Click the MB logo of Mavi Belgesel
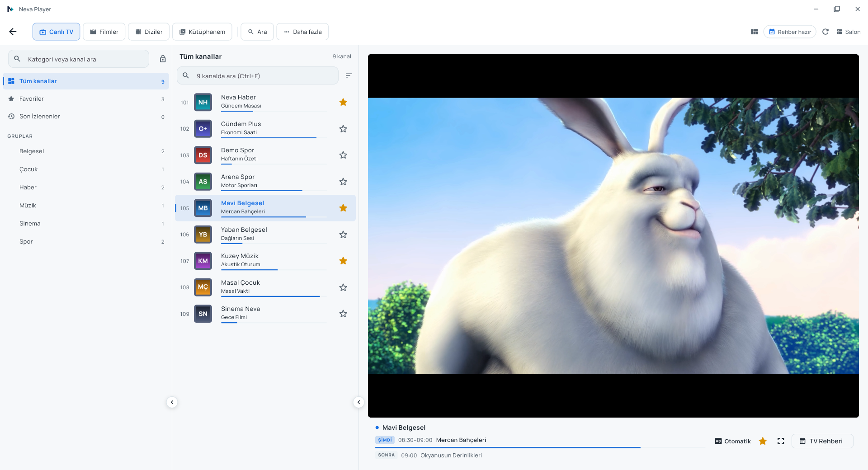 pos(203,208)
